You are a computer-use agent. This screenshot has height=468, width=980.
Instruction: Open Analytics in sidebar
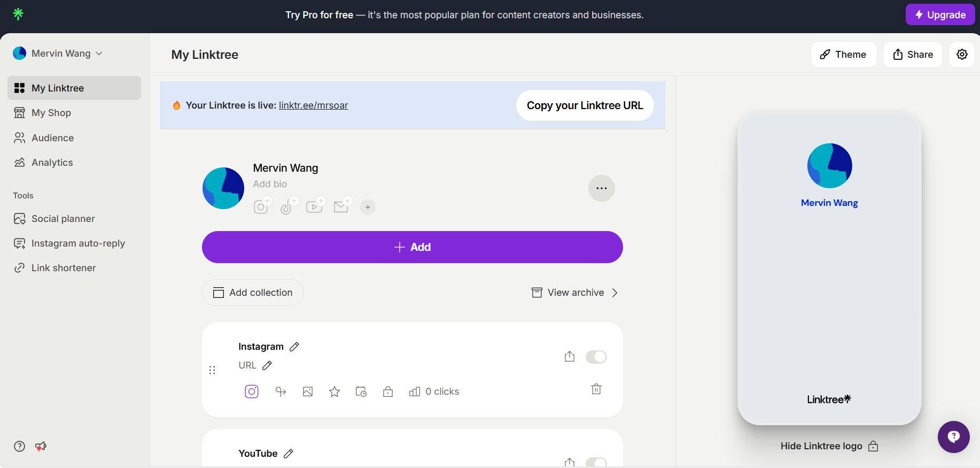[x=74, y=163]
